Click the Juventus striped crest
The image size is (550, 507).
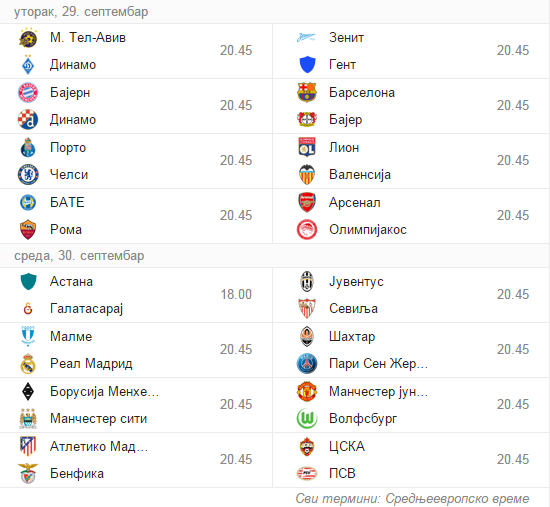click(307, 281)
